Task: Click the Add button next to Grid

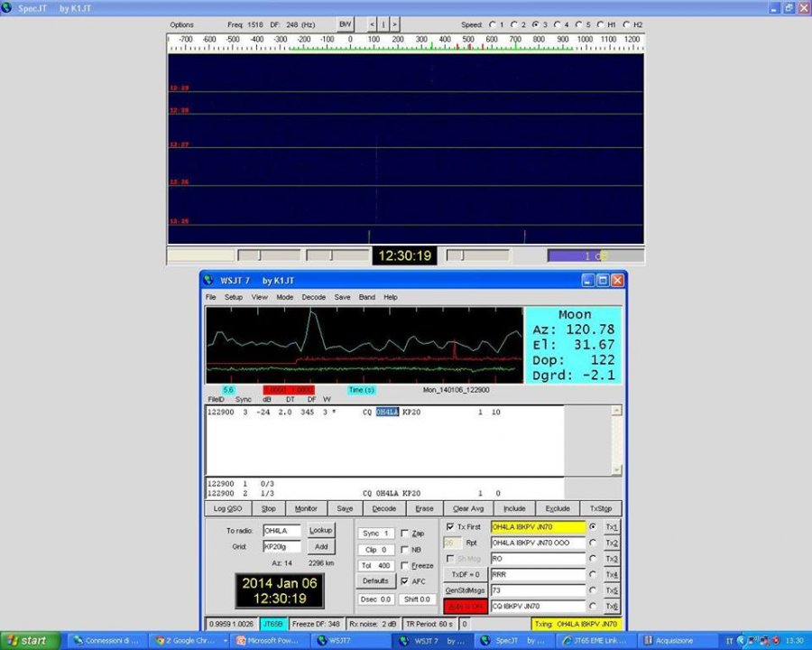Action: (321, 546)
